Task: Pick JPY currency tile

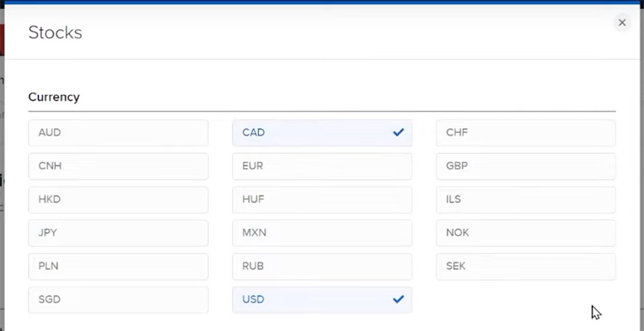Action: click(118, 233)
